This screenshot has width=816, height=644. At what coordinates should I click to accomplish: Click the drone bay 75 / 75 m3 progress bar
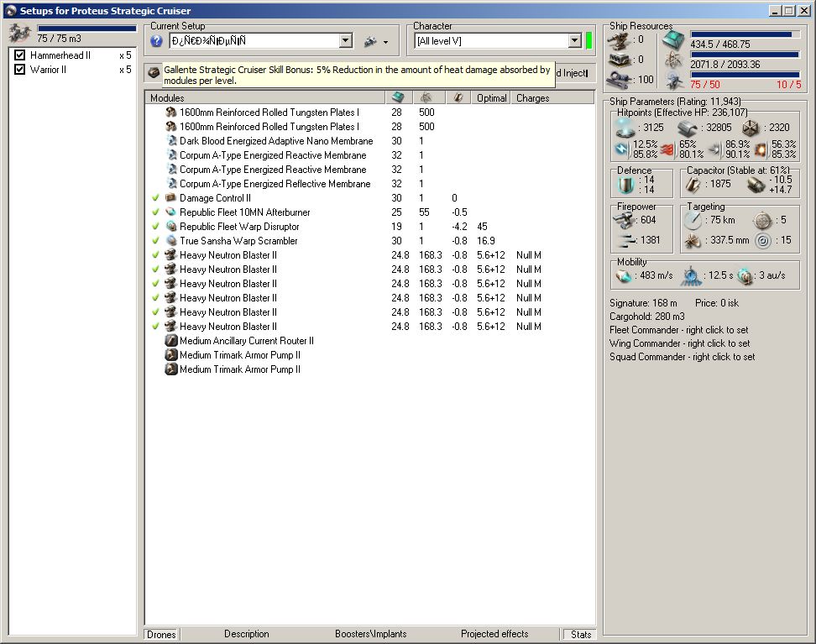(x=86, y=28)
